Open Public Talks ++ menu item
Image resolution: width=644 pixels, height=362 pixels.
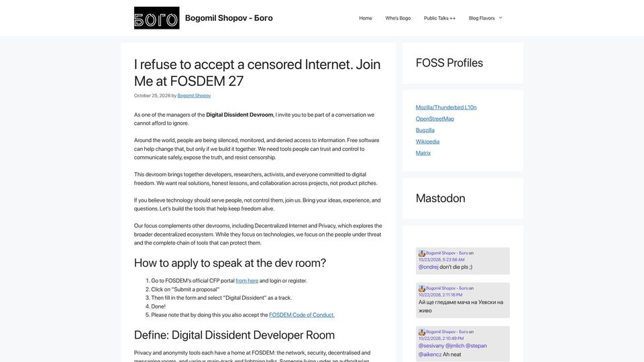click(x=439, y=18)
